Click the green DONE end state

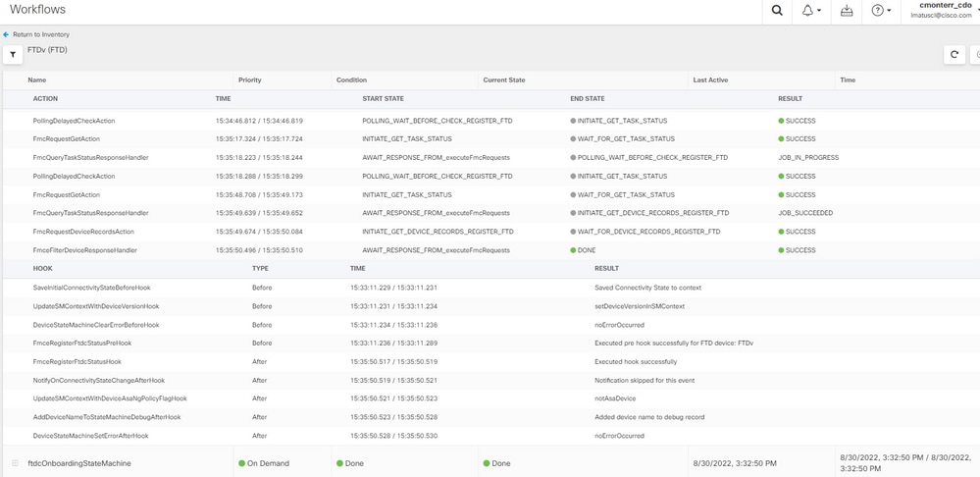(x=583, y=250)
